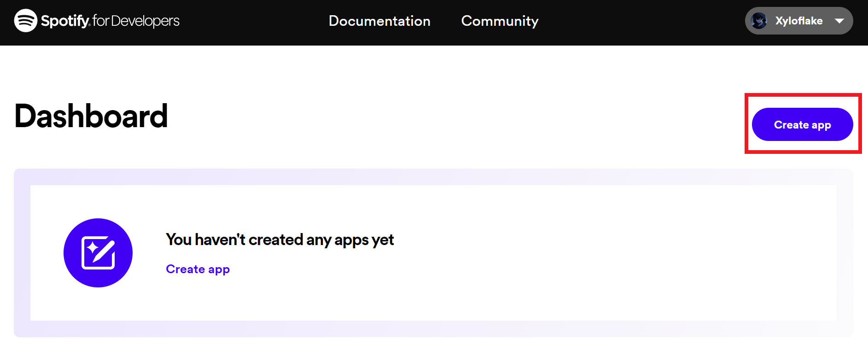The image size is (868, 351).
Task: Click the Create app link below the message
Action: (198, 269)
